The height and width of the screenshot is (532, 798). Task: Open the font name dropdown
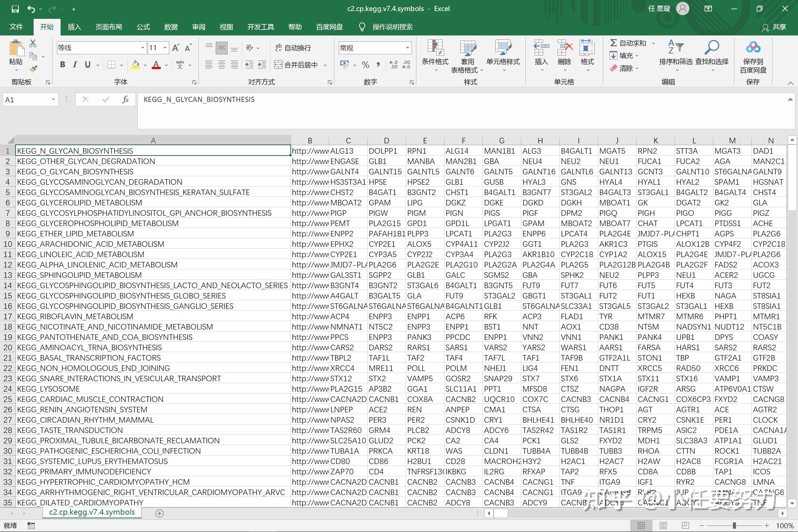(143, 48)
